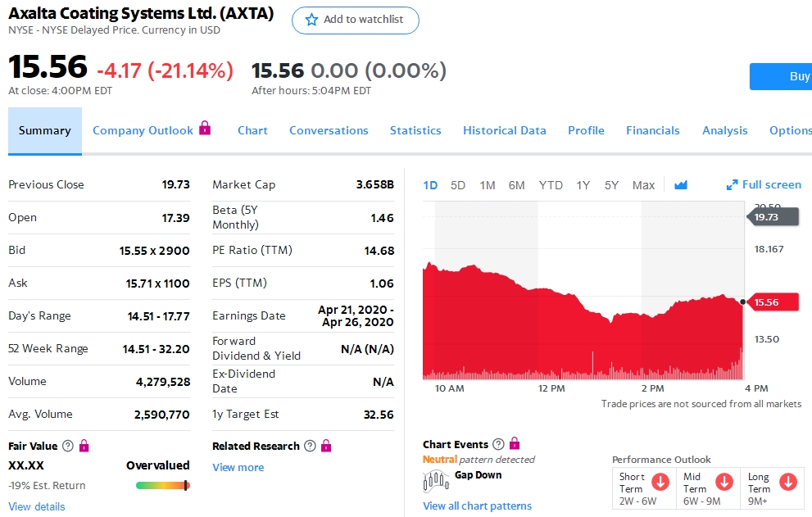Viewport: 812px width, 517px height.
Task: Open the Chart Events help question mark
Action: pos(498,444)
